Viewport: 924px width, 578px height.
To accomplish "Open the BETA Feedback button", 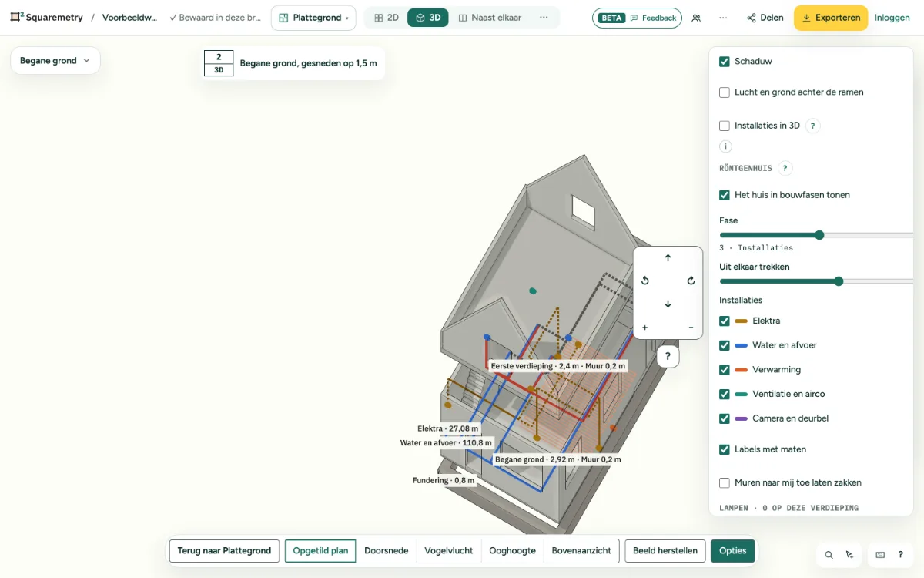I will click(x=637, y=18).
